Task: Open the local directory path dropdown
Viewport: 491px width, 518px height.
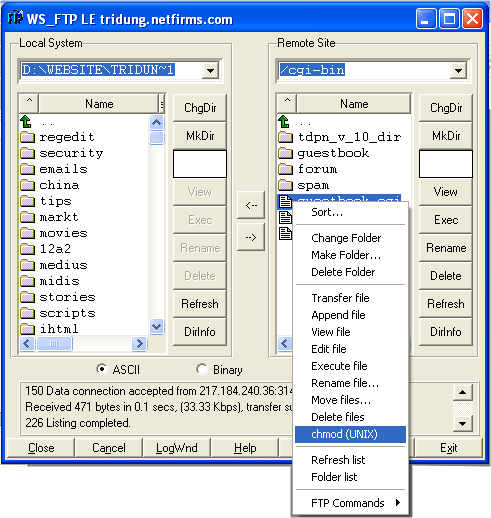Action: coord(210,71)
